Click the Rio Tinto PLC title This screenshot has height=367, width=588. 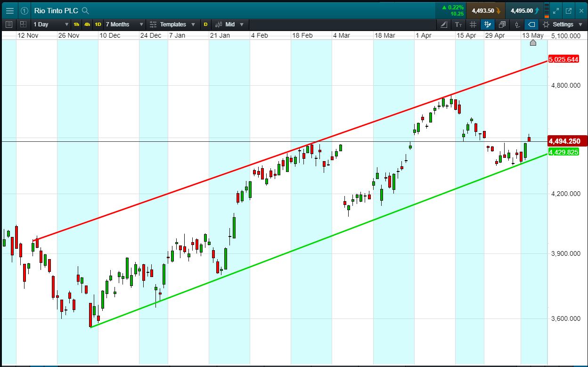(x=56, y=10)
